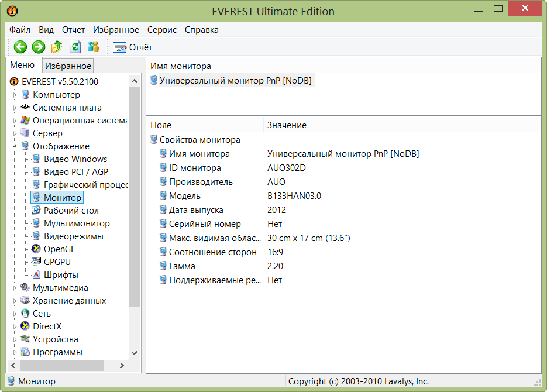Select OpenGL in the tree
Viewport: 547px width, 392px height.
pos(59,249)
